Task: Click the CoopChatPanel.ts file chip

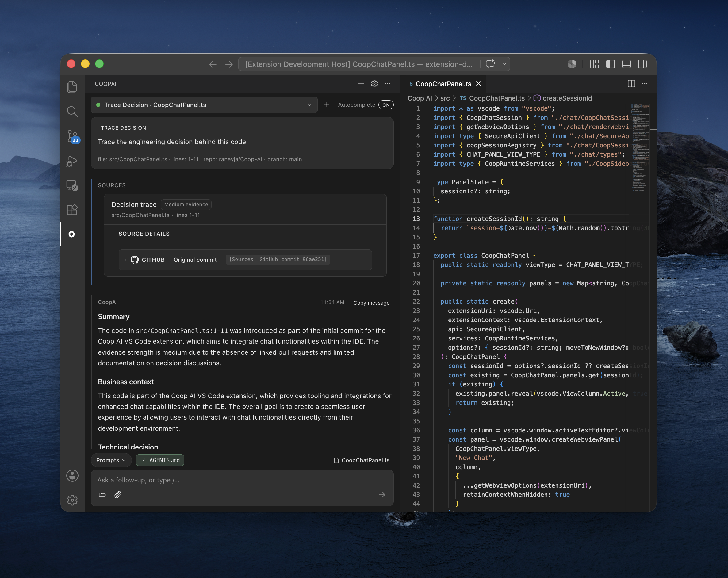Action: pos(361,460)
